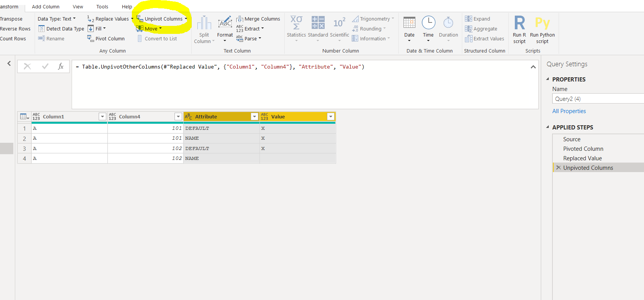Open the Value column filter dropdown
This screenshot has height=300, width=644.
pyautogui.click(x=331, y=116)
